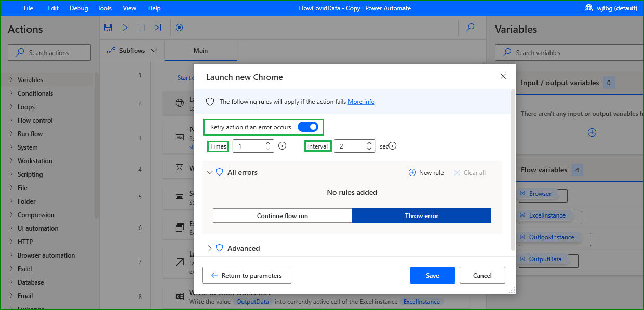Click info icon next to Interval sec
Viewport: 644px width, 310px height.
click(393, 146)
